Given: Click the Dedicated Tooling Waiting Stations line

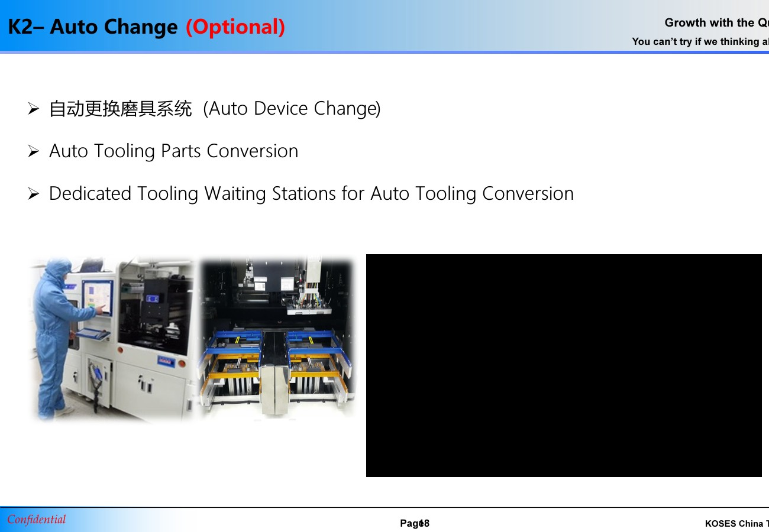Looking at the screenshot, I should click(311, 194).
